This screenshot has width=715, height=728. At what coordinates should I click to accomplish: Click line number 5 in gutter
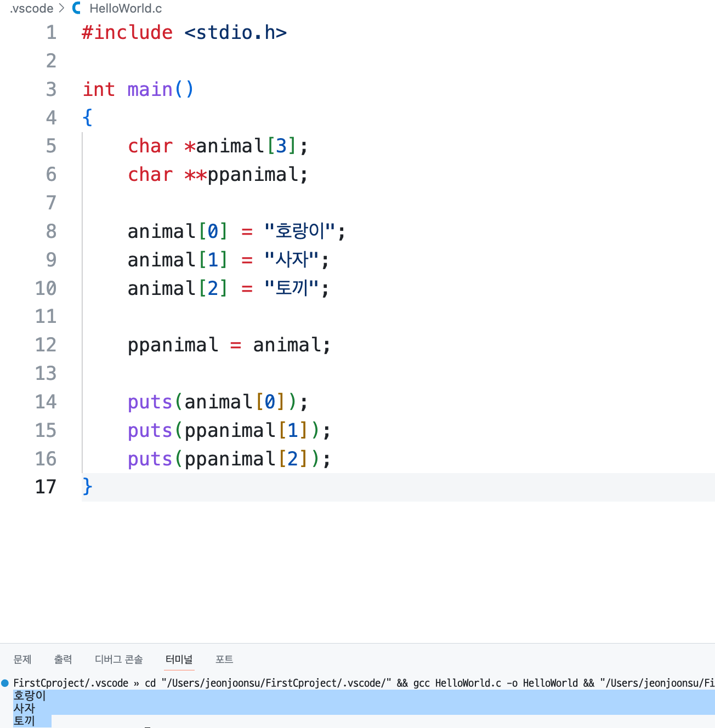pyautogui.click(x=51, y=146)
